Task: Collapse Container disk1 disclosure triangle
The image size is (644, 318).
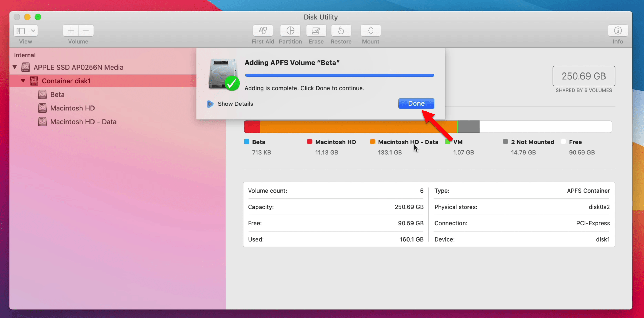Action: pyautogui.click(x=23, y=81)
